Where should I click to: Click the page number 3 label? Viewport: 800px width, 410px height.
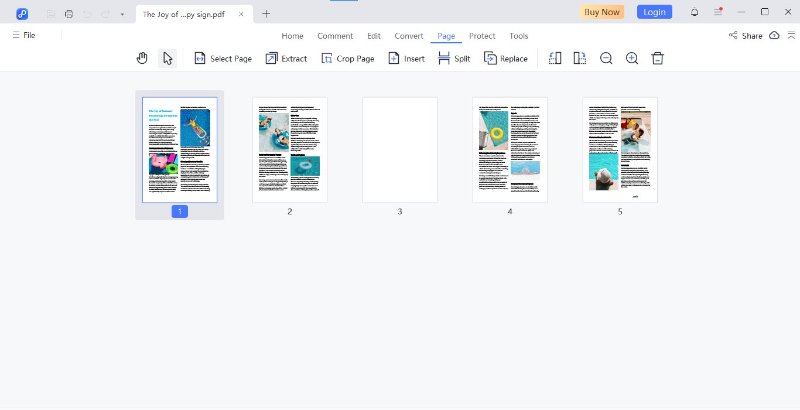pos(400,211)
